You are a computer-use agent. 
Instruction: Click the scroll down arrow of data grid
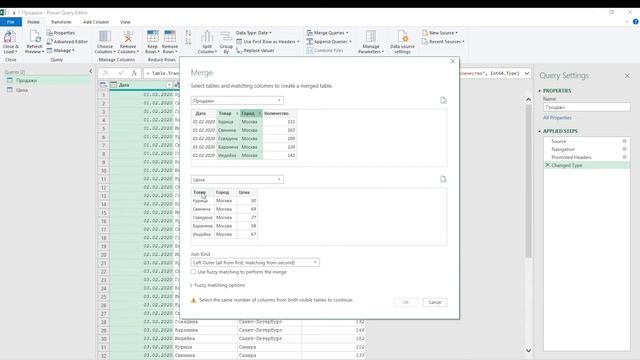pos(528,350)
